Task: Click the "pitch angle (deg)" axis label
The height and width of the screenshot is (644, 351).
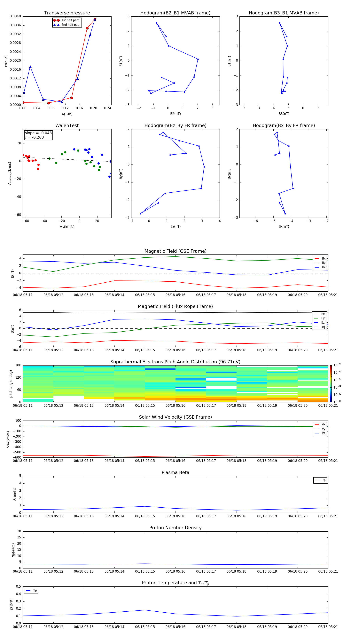Action: tap(11, 384)
